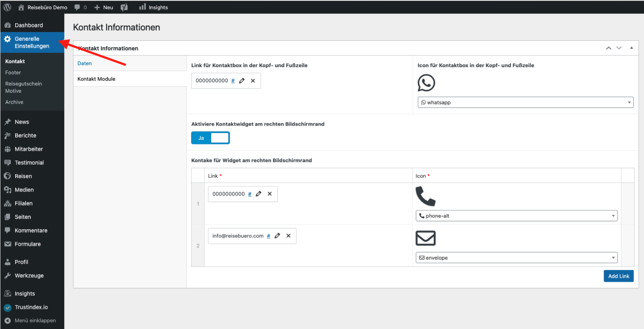This screenshot has width=644, height=329.
Task: Open the whatsapp icon dropdown
Action: 525,102
